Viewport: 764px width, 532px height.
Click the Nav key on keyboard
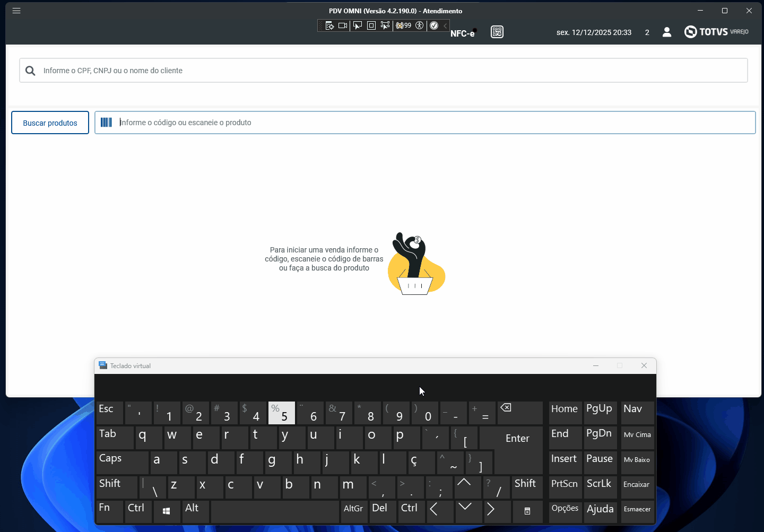coord(638,413)
